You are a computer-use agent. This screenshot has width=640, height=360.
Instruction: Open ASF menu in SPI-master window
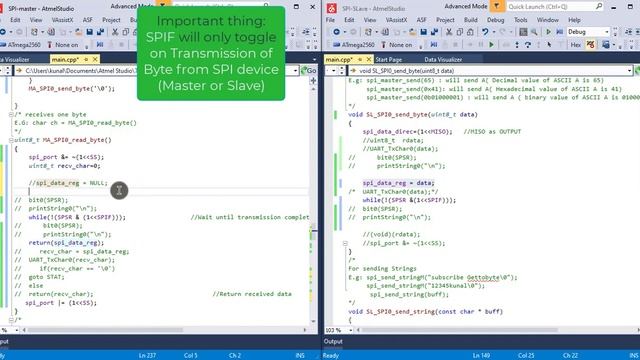point(87,20)
